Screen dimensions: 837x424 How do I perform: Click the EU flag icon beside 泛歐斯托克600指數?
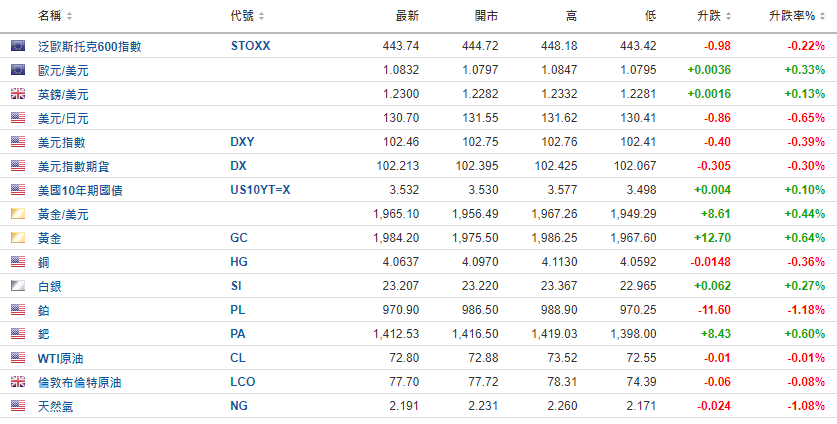pyautogui.click(x=18, y=46)
